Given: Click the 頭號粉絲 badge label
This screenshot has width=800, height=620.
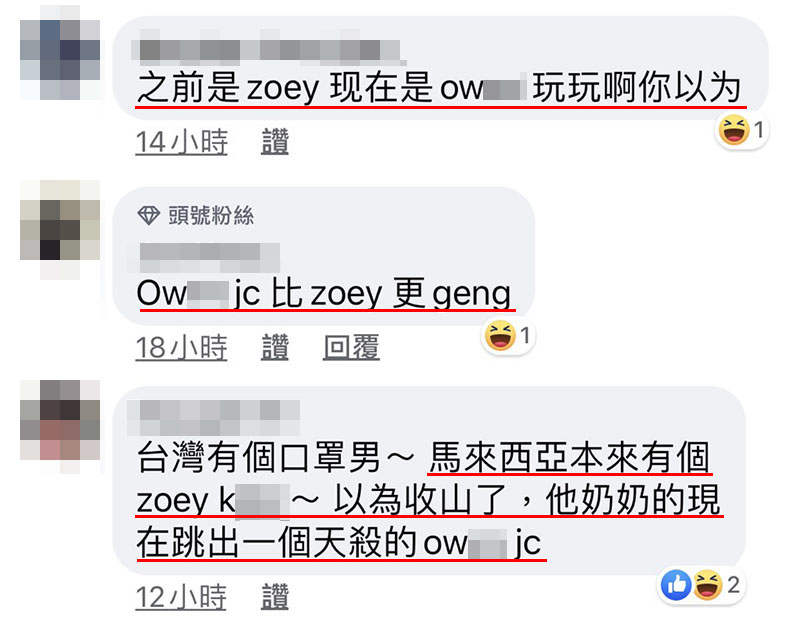Looking at the screenshot, I should [x=211, y=215].
